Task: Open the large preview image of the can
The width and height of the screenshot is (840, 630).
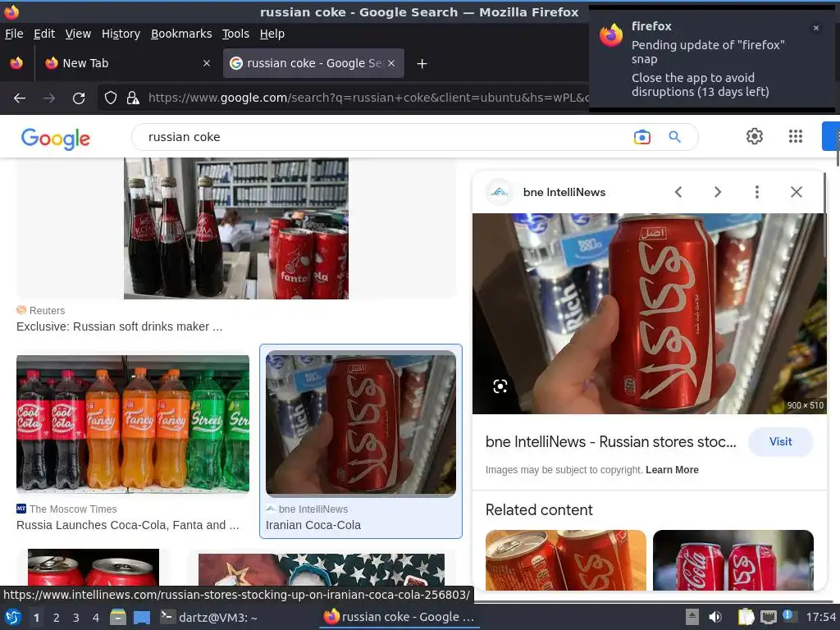Action: coord(648,314)
